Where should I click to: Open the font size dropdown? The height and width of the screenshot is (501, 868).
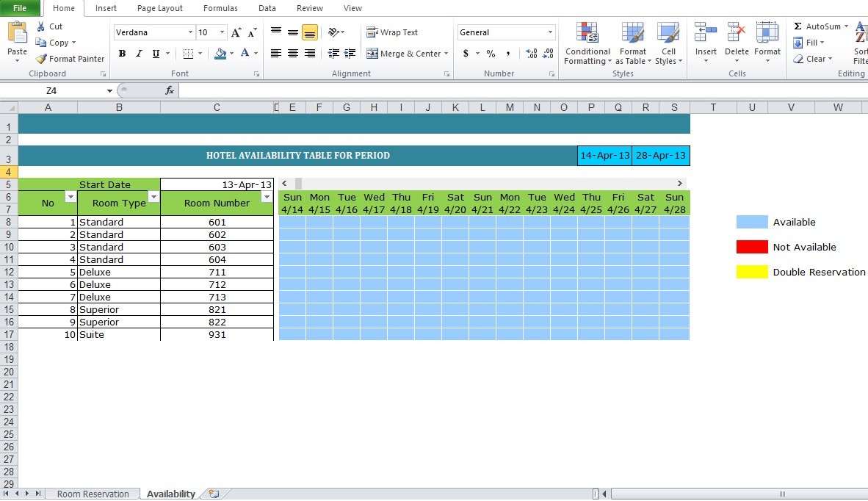tap(222, 32)
